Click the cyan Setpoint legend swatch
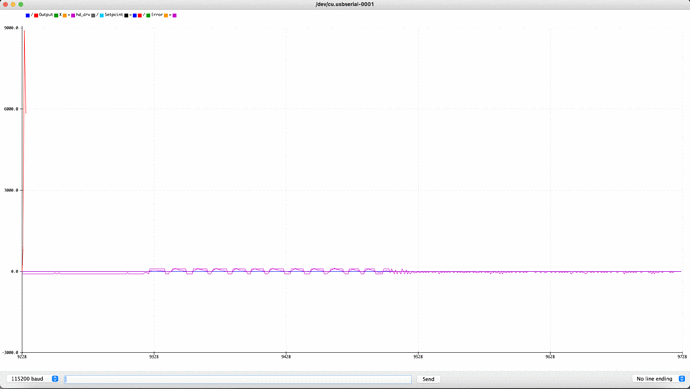Screen dimensions: 690x389 102,15
